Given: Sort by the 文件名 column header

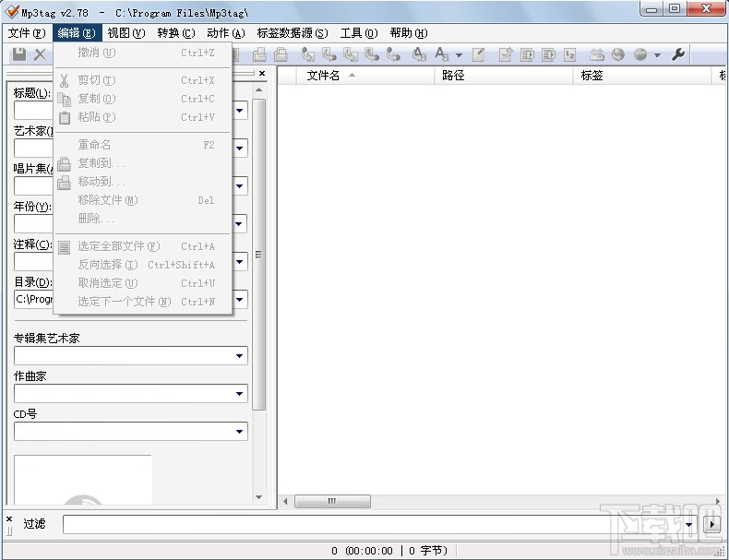Looking at the screenshot, I should coord(365,76).
